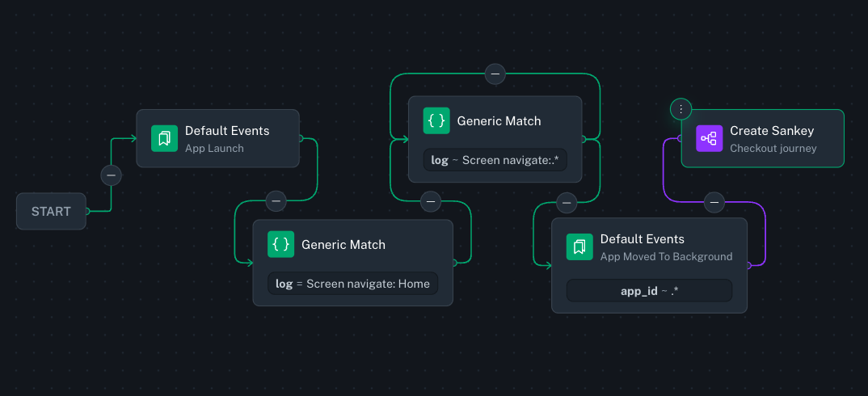This screenshot has width=868, height=396.
Task: Click minus button on purple edge to Create Sankey
Action: (714, 201)
